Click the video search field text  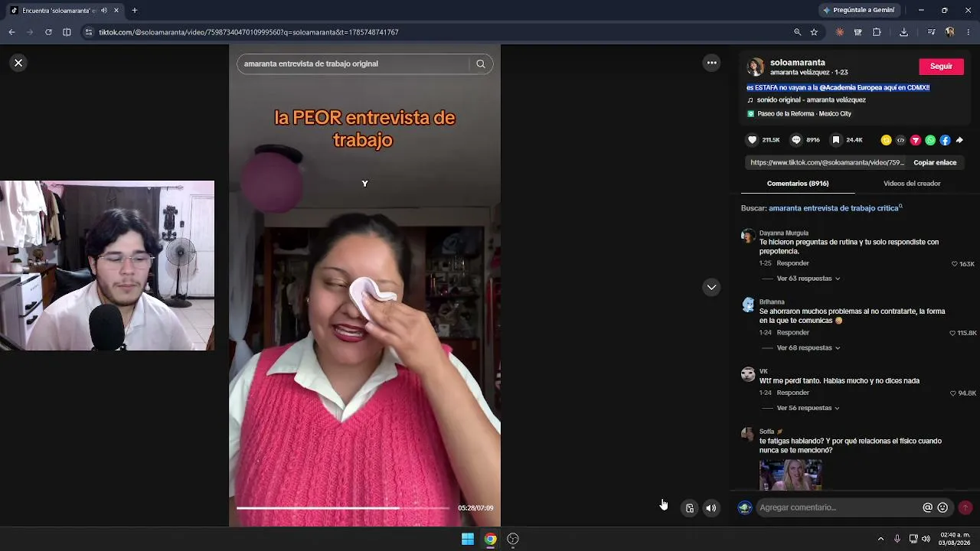tap(311, 64)
